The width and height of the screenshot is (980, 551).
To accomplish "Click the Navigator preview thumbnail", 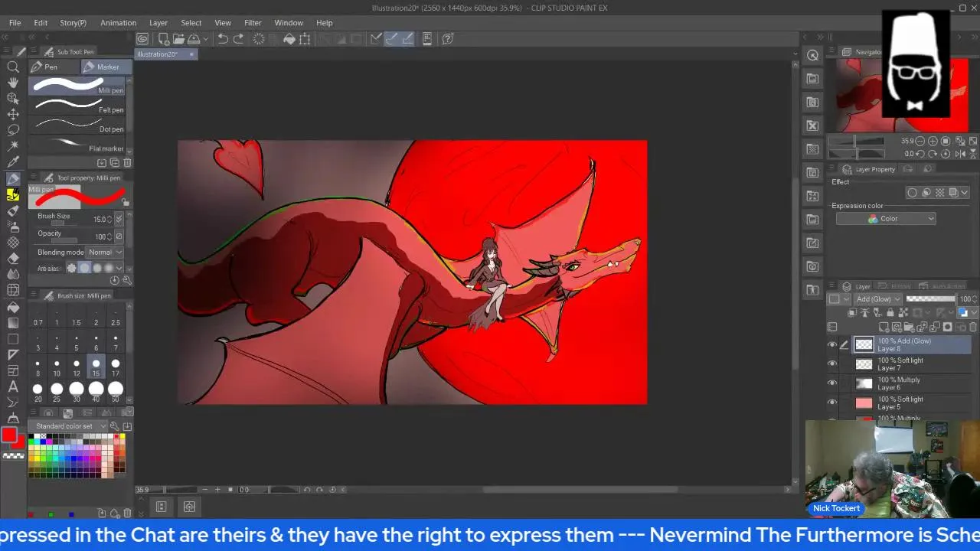I will 902,96.
